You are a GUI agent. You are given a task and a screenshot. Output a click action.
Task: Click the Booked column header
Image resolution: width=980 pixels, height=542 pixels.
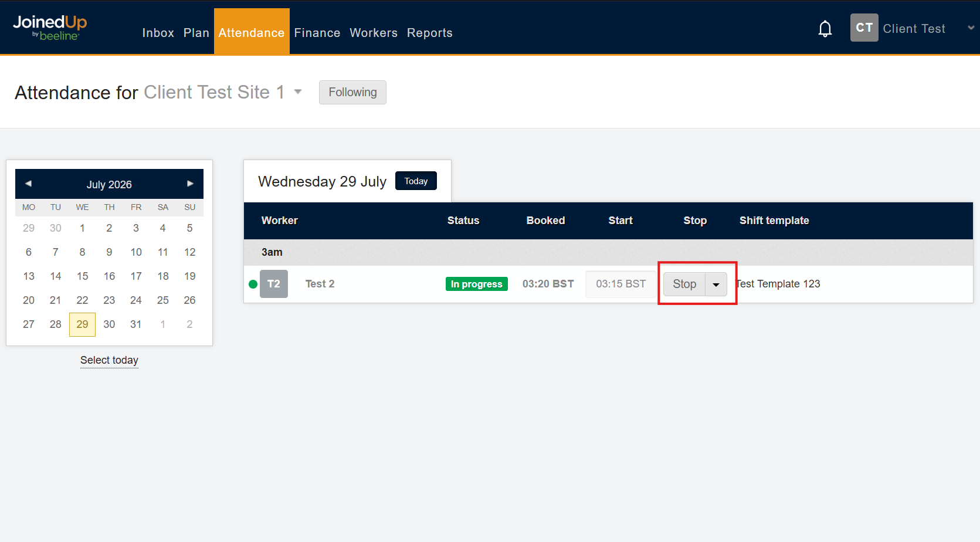click(x=545, y=221)
